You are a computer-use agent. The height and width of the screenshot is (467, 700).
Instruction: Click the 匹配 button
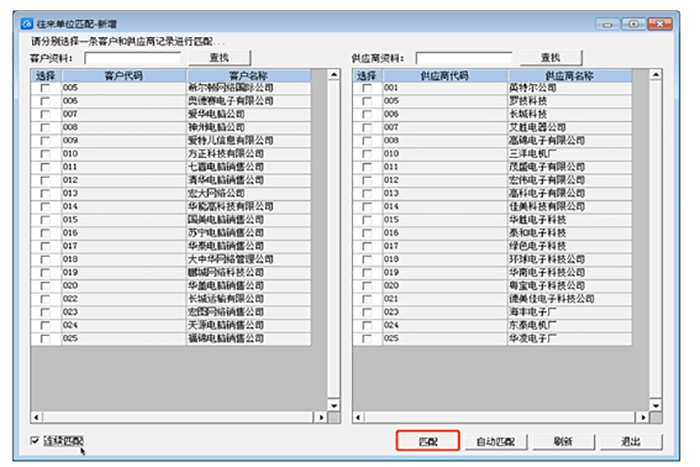coord(427,441)
